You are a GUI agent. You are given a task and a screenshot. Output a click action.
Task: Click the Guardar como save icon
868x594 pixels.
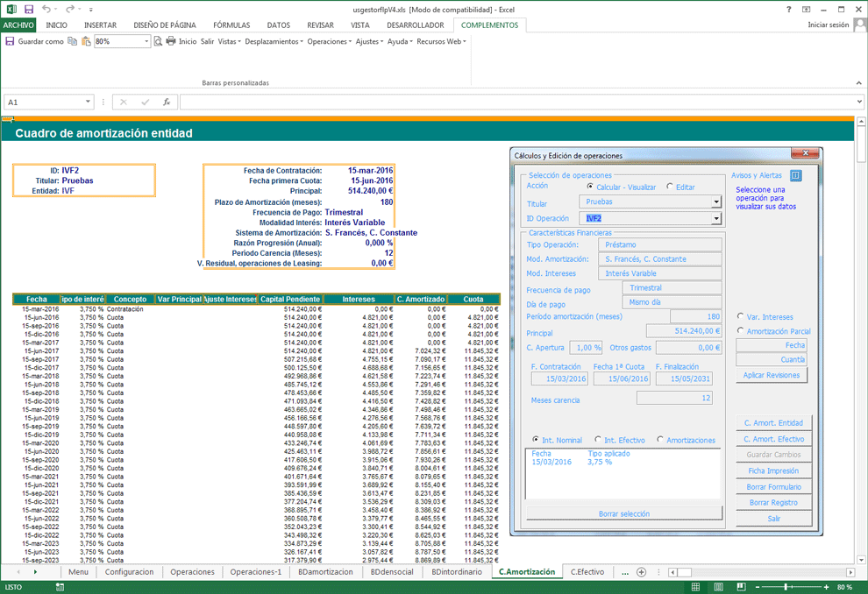pyautogui.click(x=10, y=41)
